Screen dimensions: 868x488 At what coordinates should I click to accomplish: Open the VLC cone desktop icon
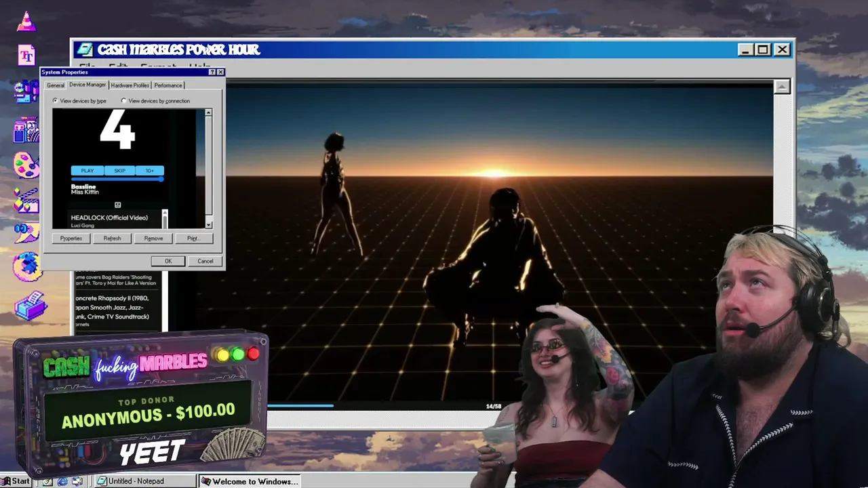click(x=26, y=22)
